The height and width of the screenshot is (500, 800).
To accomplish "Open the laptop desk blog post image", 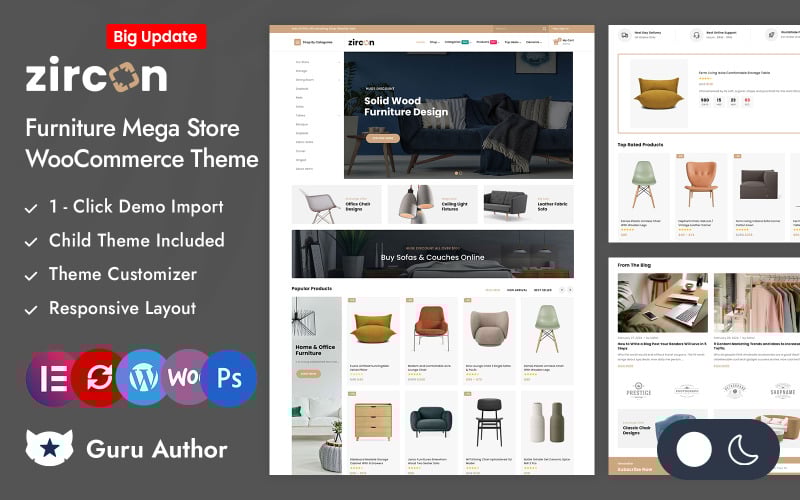I will pos(662,303).
